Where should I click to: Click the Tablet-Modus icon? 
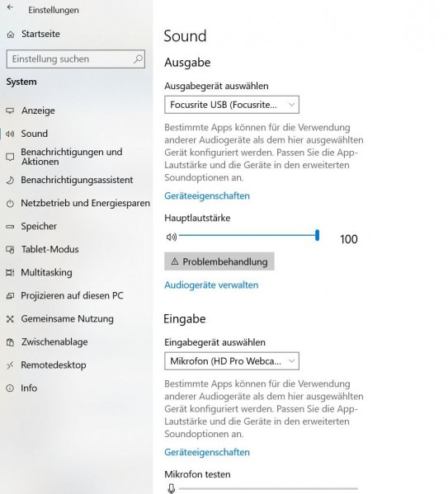click(x=10, y=250)
